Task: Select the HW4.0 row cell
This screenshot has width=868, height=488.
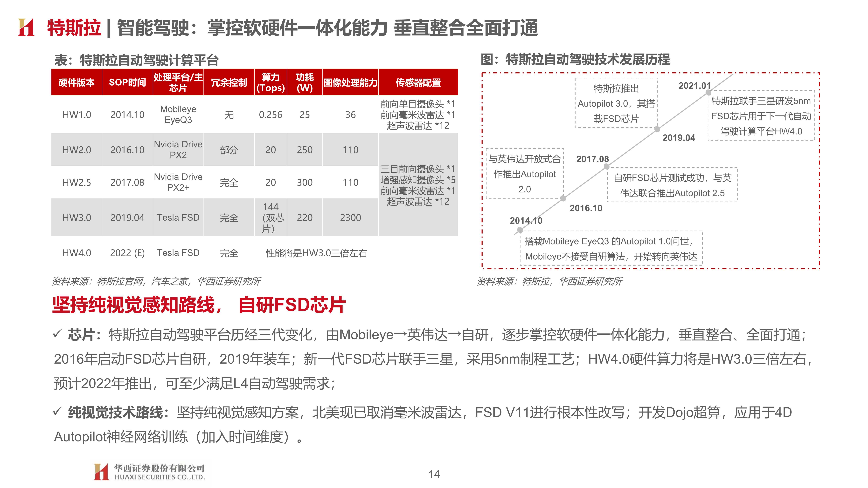Action: [x=76, y=253]
